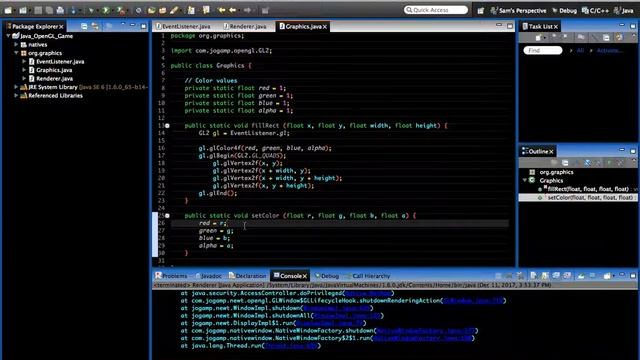Expand EventListener.java in Package Explorer
640x360 pixels.
click(x=24, y=62)
